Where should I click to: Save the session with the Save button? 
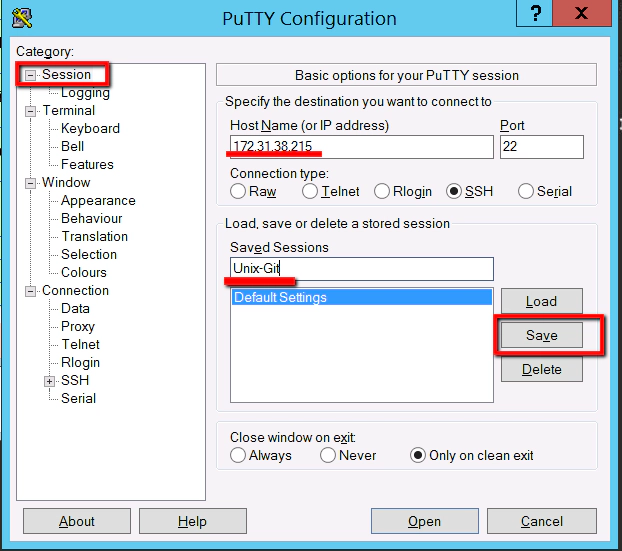click(541, 336)
